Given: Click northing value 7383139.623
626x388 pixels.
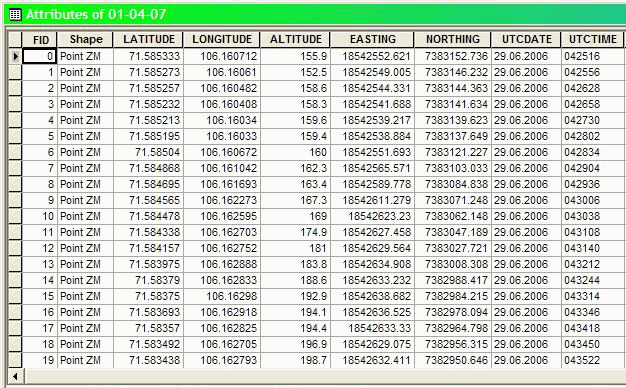Looking at the screenshot, I should tap(456, 120).
